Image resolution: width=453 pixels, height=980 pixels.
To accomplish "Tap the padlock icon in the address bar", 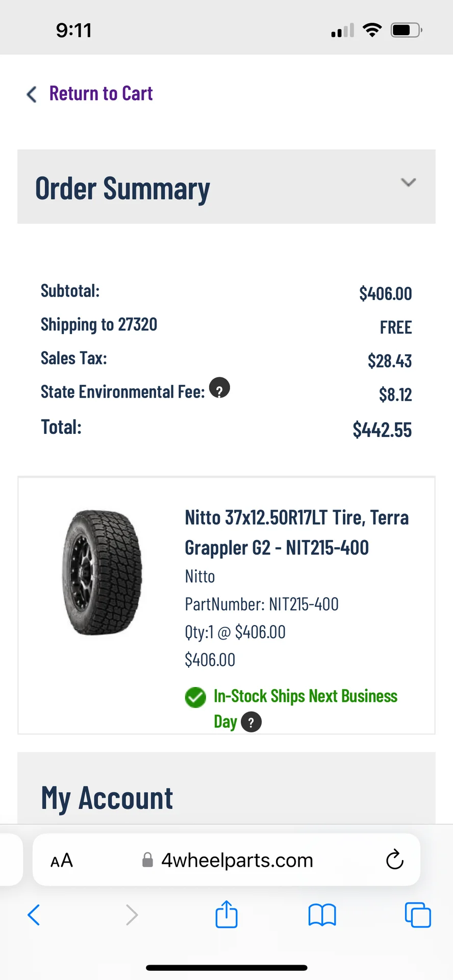I will (147, 860).
